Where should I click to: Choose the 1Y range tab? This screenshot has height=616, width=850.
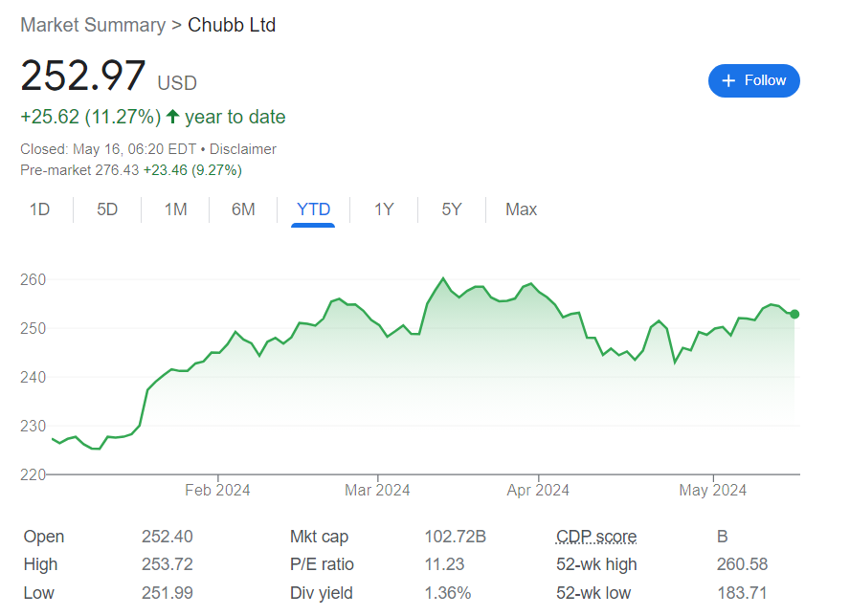tap(384, 209)
